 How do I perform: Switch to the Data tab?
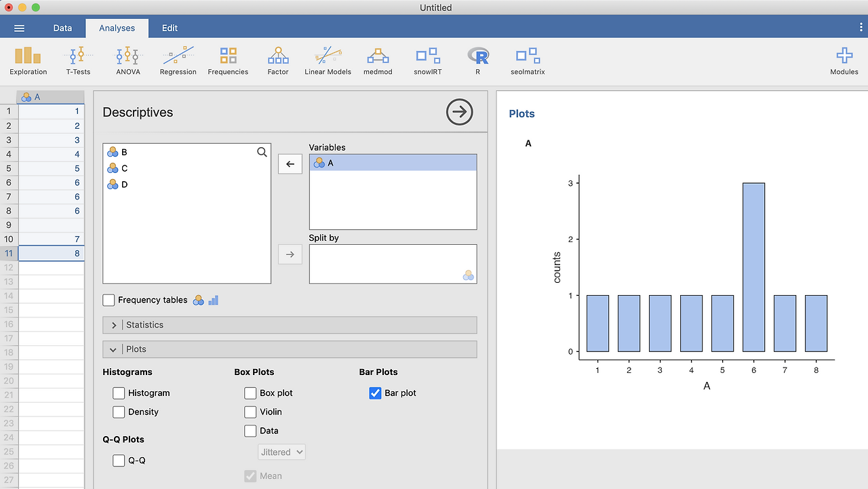click(62, 28)
